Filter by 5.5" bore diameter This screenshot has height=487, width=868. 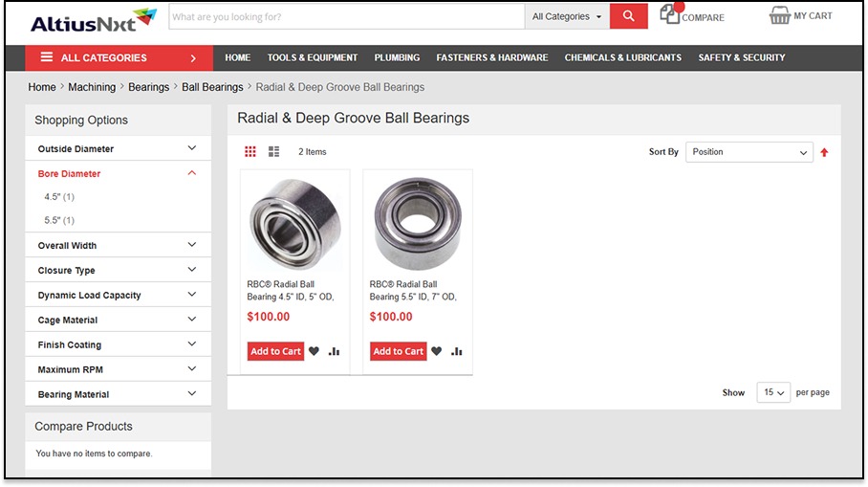click(59, 220)
